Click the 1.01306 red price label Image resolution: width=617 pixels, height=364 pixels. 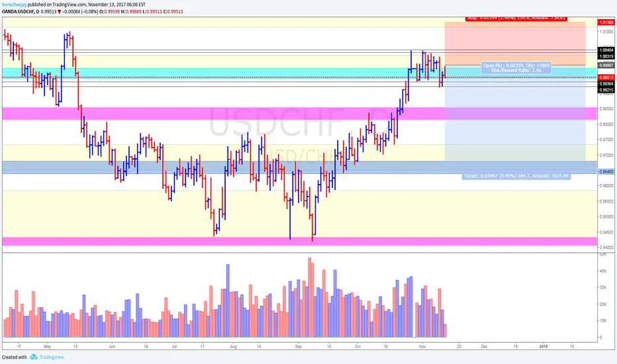(606, 23)
